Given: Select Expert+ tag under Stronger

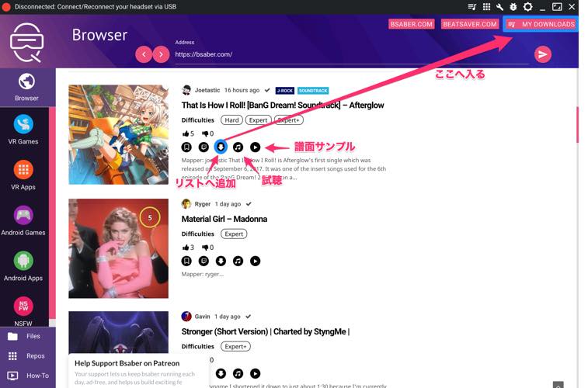Looking at the screenshot, I should (x=235, y=347).
